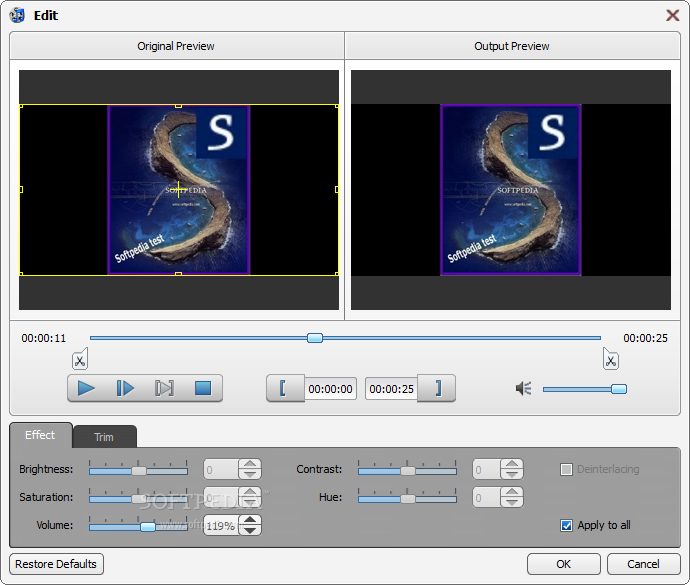Click the Saturation slider handle
Image resolution: width=690 pixels, height=585 pixels.
point(139,499)
